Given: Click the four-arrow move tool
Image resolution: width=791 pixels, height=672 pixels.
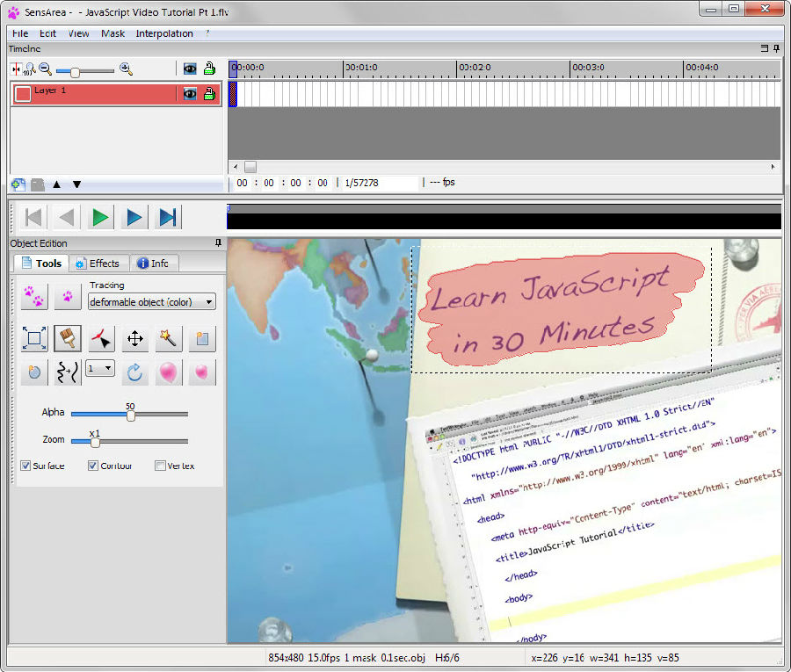Looking at the screenshot, I should 135,338.
